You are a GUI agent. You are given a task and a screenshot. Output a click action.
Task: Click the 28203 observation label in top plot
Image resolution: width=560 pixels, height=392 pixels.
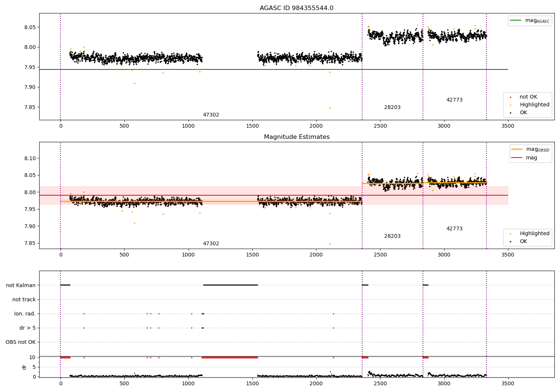392,108
